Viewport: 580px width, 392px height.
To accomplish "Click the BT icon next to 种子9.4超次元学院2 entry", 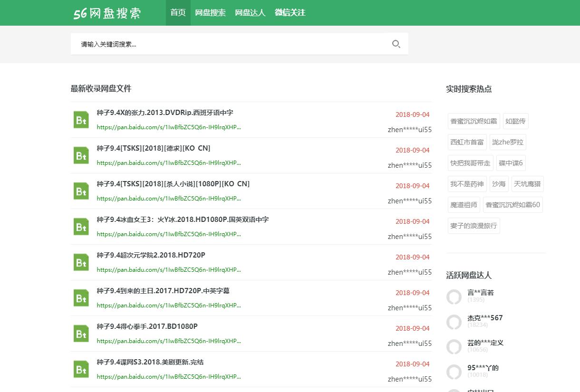I will click(x=81, y=262).
